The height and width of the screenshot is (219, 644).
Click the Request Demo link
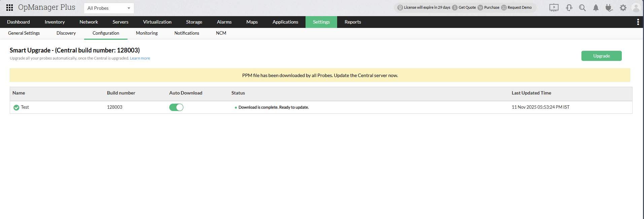(520, 7)
